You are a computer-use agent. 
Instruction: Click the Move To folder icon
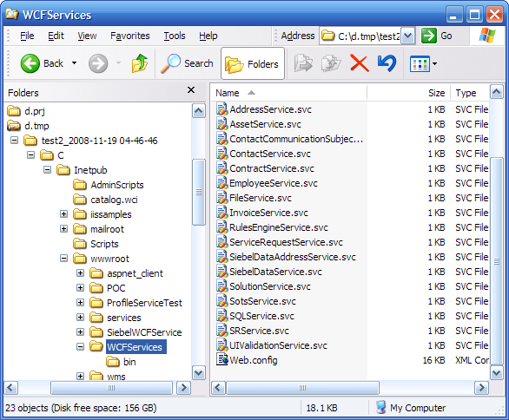303,63
